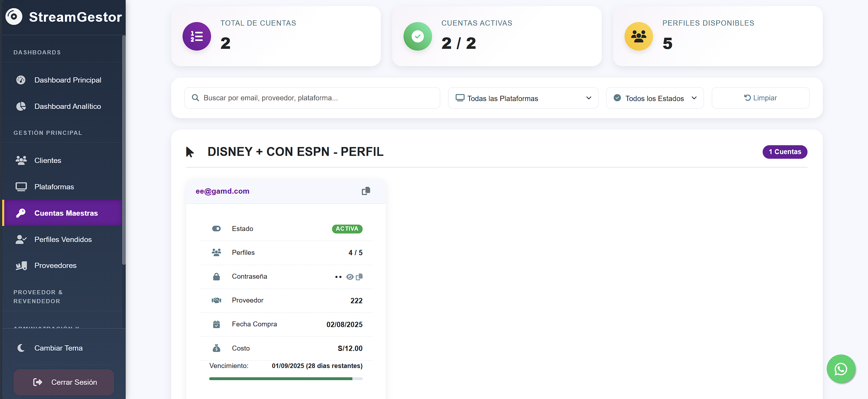Click the sidebar vertical scrollbar

click(123, 149)
